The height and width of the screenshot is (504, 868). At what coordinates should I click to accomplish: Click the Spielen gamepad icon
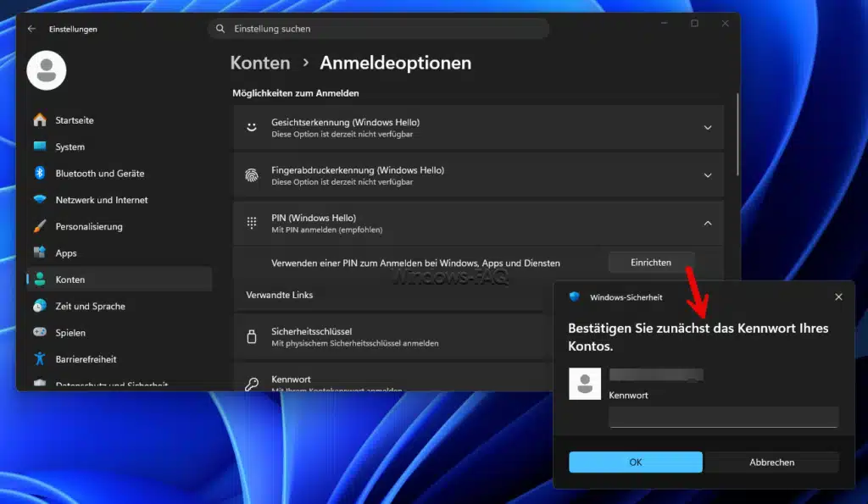pyautogui.click(x=40, y=332)
